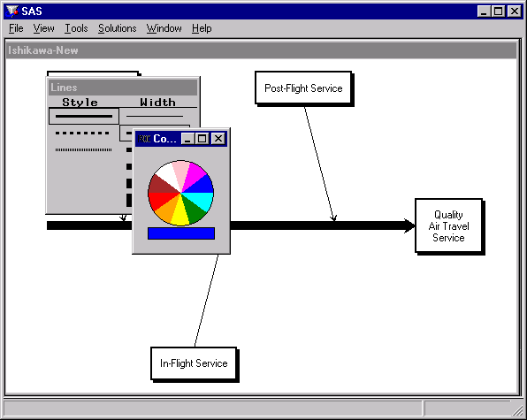Click the Color window's title bar icon
Viewport: 527px width, 420px height.
[144, 139]
